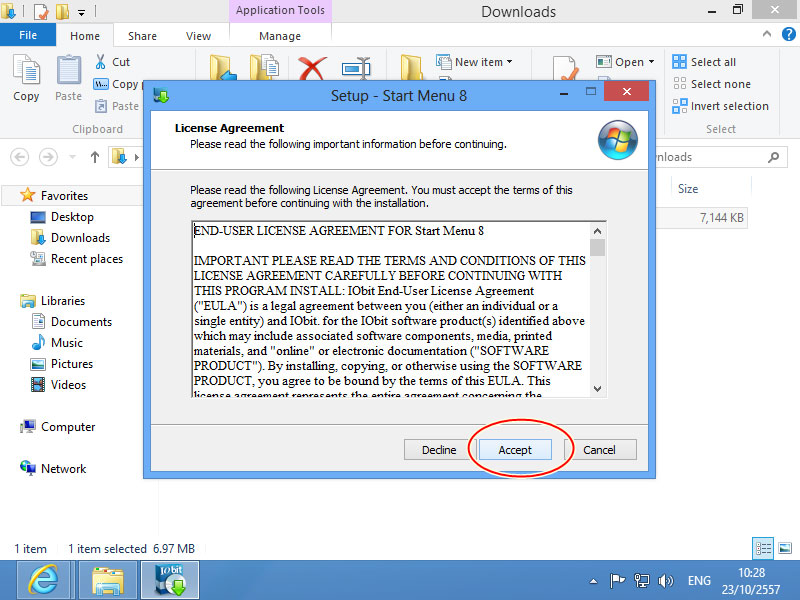Open the Videos library
The image size is (800, 600).
[68, 384]
